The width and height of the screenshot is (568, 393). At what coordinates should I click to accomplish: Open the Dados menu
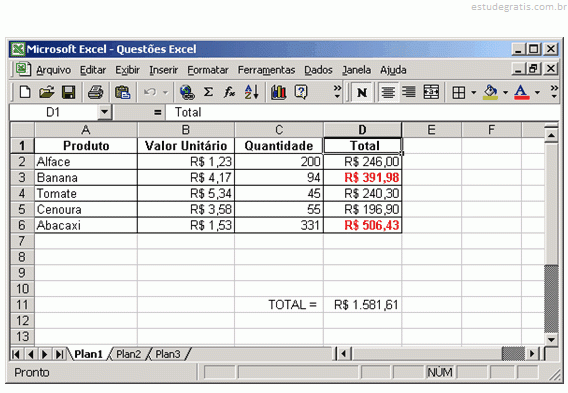pyautogui.click(x=318, y=70)
